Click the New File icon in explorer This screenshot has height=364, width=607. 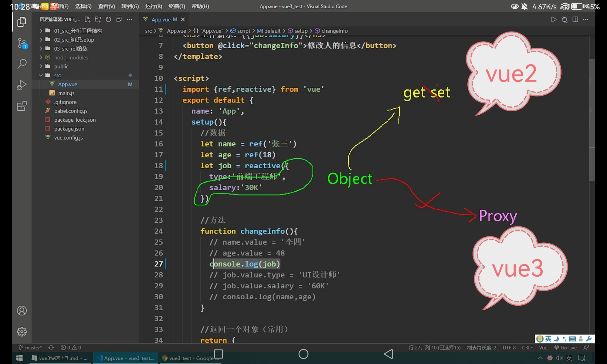coord(87,19)
